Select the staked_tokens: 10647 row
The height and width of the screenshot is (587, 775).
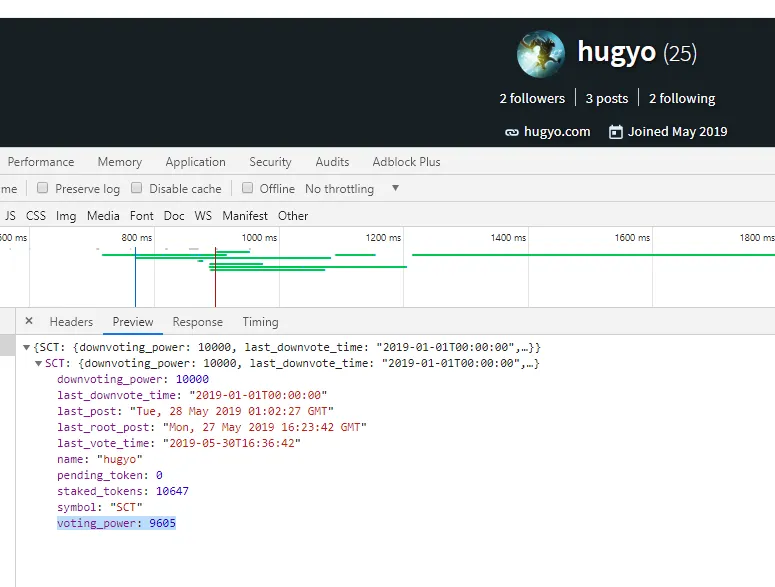click(123, 491)
